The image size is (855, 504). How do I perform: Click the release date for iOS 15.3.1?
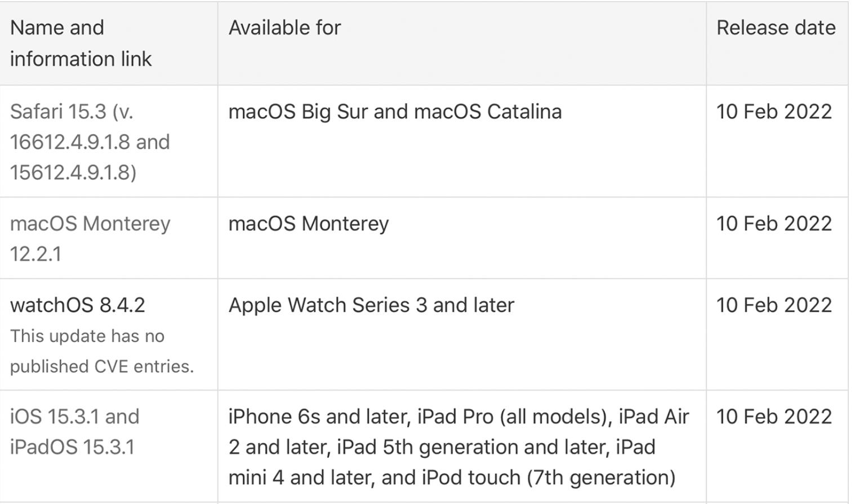[x=774, y=417]
